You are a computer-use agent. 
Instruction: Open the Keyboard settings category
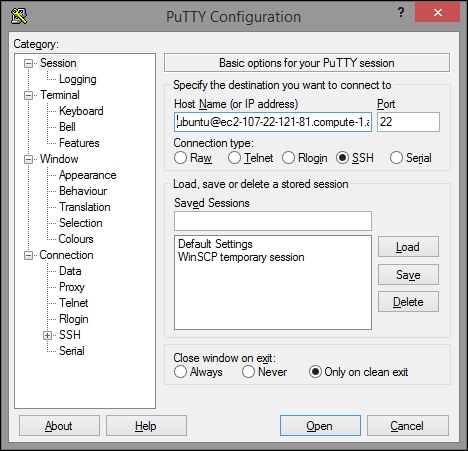(x=81, y=111)
